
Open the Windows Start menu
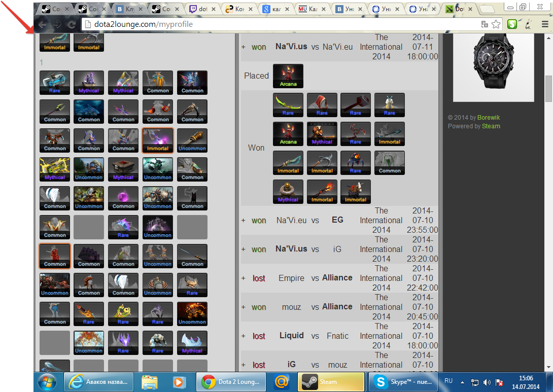[47, 382]
